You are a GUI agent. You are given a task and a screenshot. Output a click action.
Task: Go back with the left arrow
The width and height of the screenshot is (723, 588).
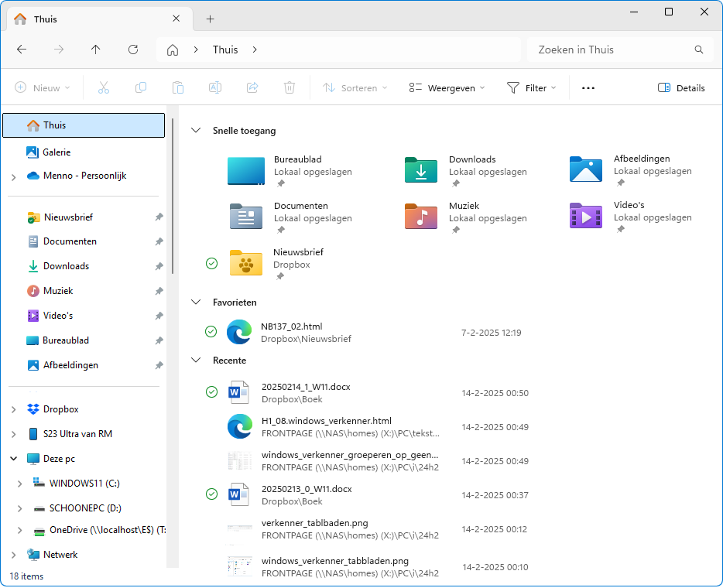pos(22,50)
